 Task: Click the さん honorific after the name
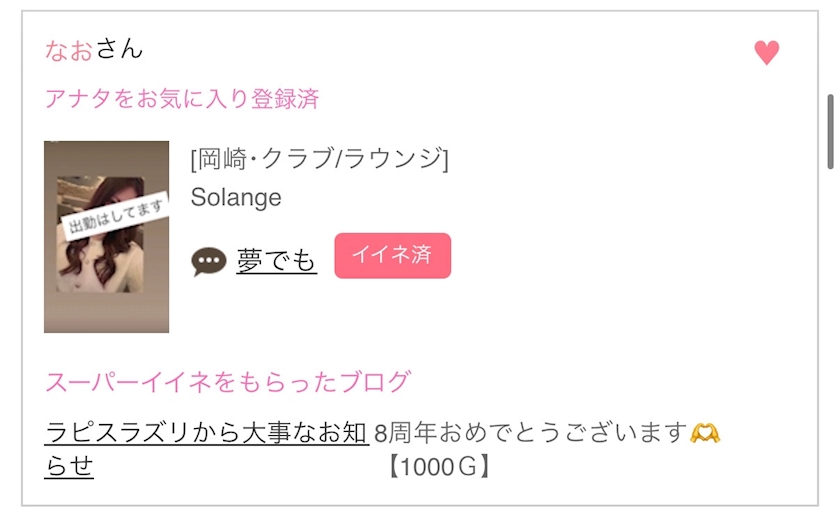(119, 49)
